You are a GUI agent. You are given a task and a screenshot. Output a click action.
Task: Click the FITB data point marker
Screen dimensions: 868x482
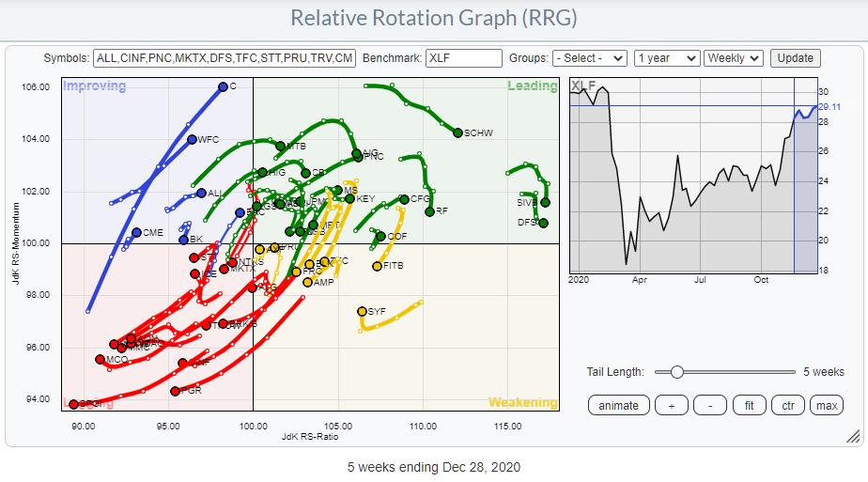coord(377,266)
